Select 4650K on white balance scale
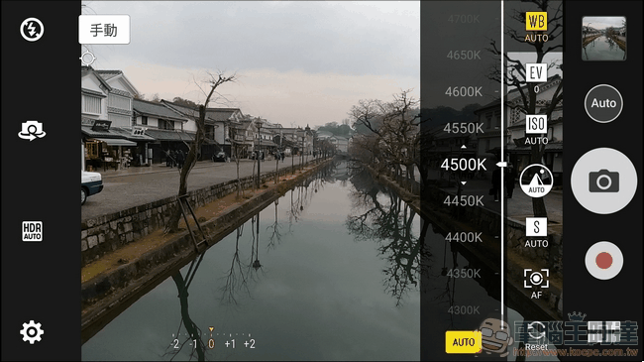The height and width of the screenshot is (362, 644). 464,56
